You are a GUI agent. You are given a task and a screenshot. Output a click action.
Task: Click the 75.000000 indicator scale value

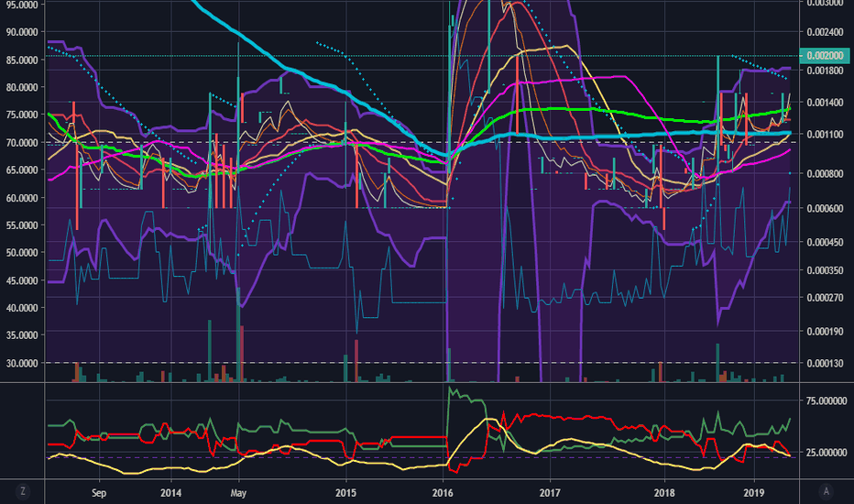[x=827, y=401]
